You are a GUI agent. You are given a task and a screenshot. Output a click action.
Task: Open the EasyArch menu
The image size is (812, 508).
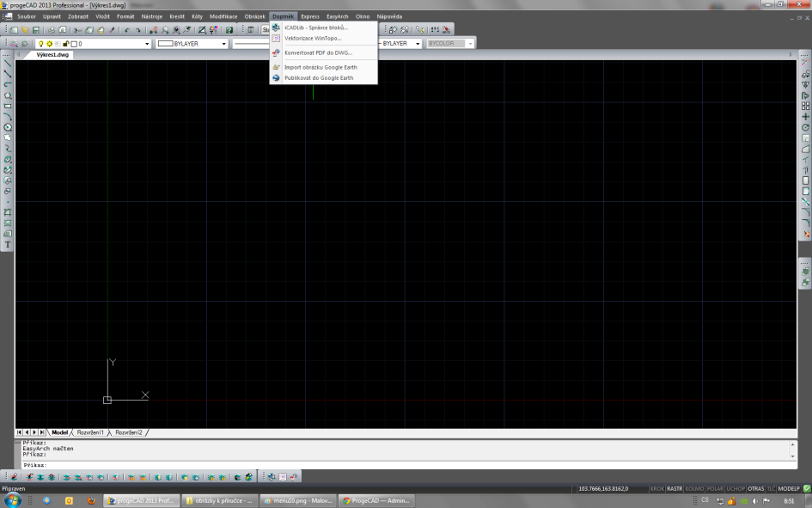coord(337,16)
